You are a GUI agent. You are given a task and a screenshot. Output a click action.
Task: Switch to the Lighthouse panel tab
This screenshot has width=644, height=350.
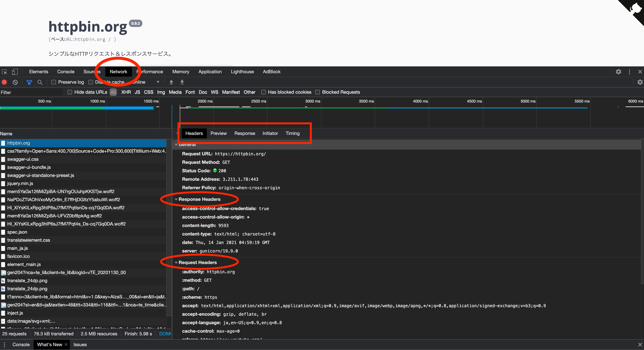click(242, 72)
